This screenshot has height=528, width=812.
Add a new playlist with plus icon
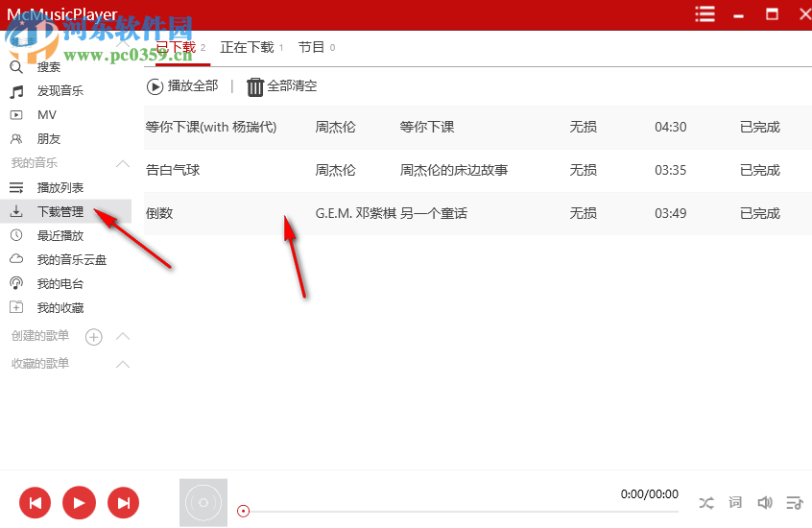click(x=94, y=337)
